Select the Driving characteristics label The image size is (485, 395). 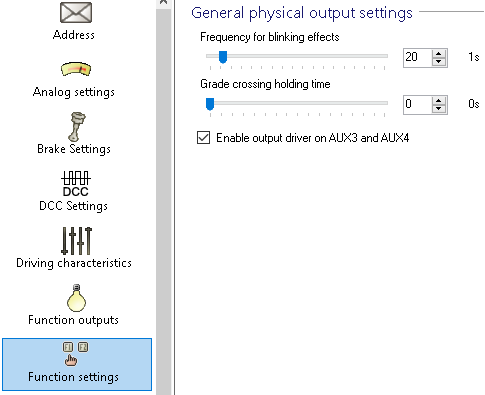click(x=74, y=263)
